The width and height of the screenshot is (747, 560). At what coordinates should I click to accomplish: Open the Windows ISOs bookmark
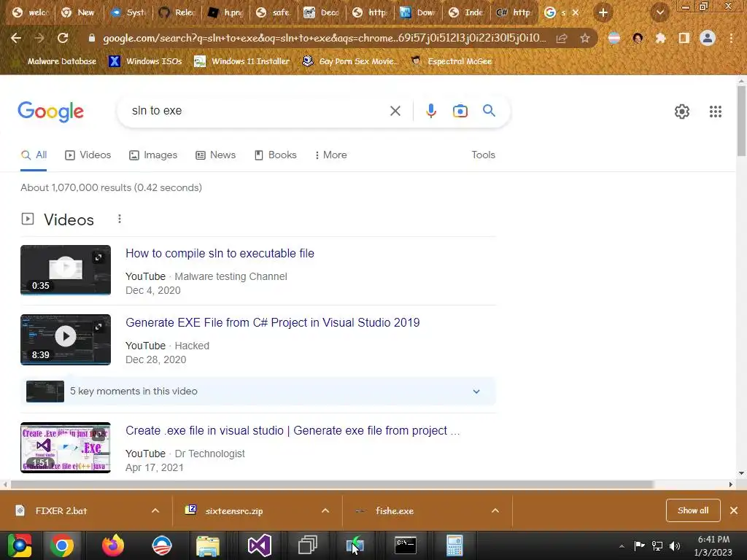(x=145, y=61)
